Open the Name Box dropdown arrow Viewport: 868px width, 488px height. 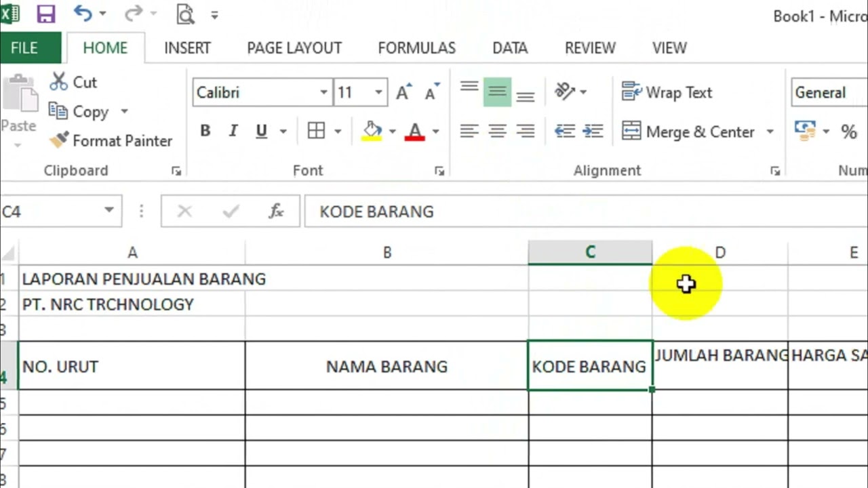point(108,211)
